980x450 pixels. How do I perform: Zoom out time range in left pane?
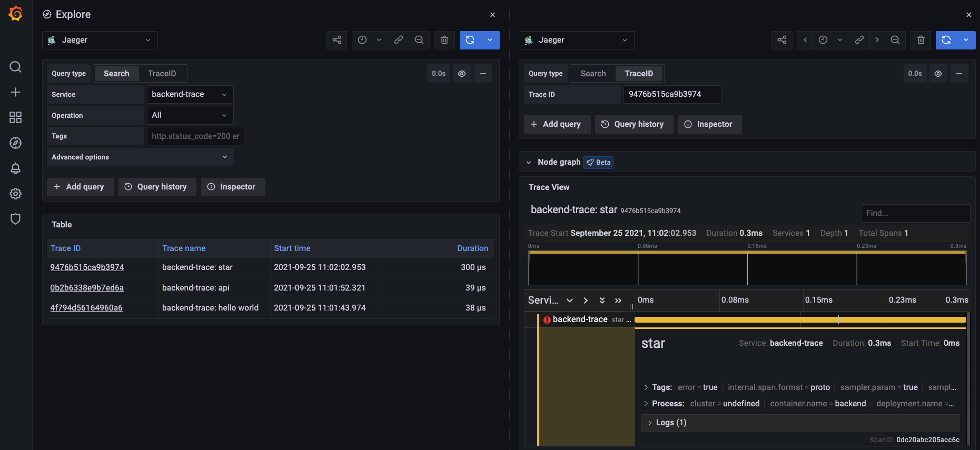point(419,40)
